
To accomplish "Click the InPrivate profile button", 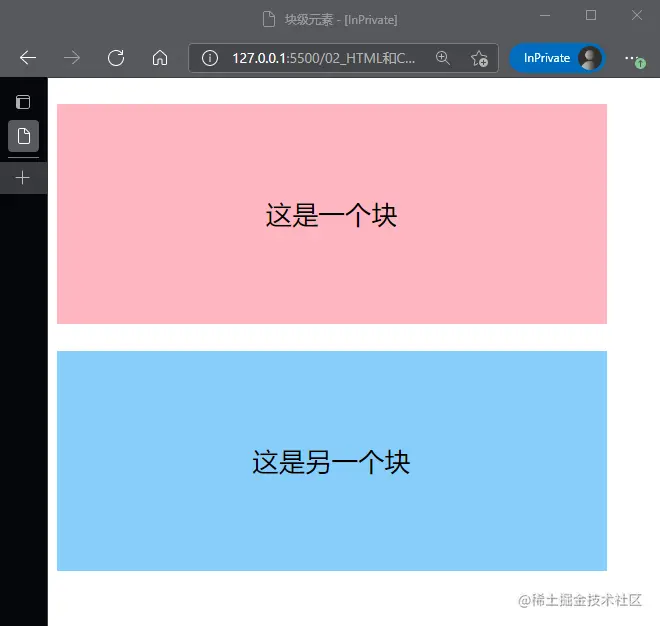I will coord(557,58).
